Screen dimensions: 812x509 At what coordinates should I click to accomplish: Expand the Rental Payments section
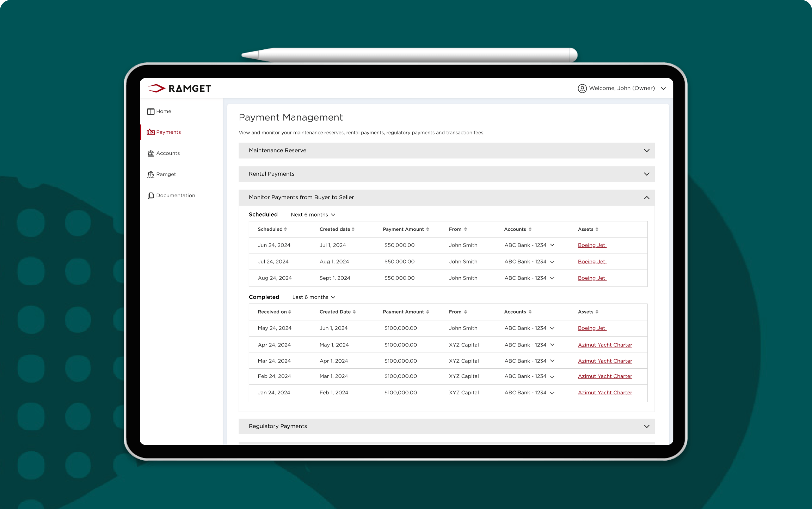click(x=646, y=174)
